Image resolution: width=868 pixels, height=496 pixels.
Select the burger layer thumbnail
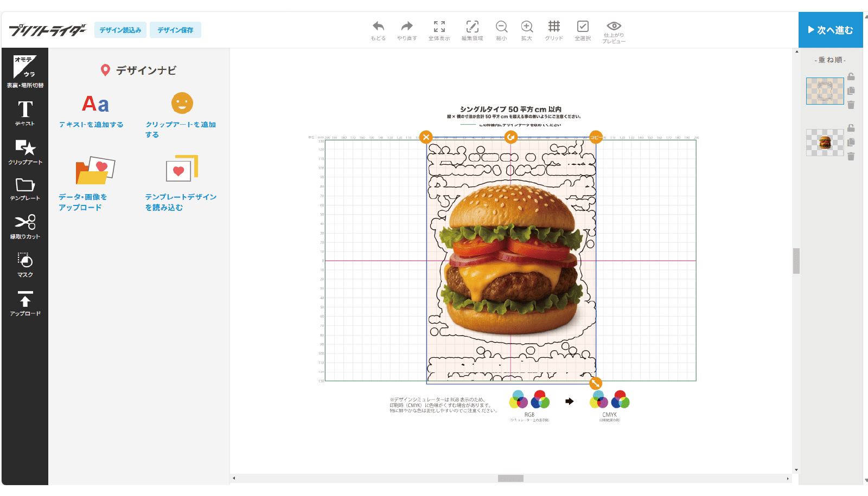point(825,143)
